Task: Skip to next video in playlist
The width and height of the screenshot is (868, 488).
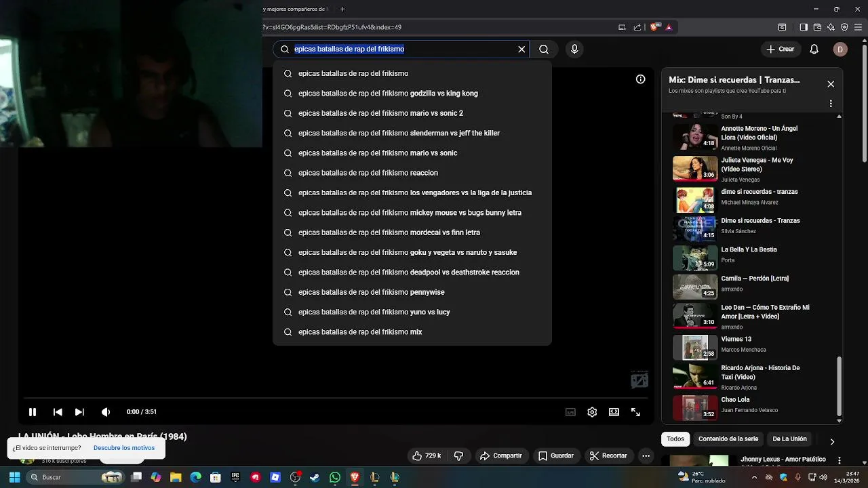Action: click(79, 411)
